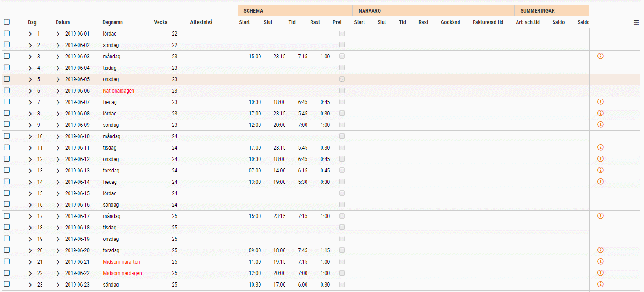The width and height of the screenshot is (644, 292).
Task: Expand the chevron before day number 21
Action: coord(30,262)
